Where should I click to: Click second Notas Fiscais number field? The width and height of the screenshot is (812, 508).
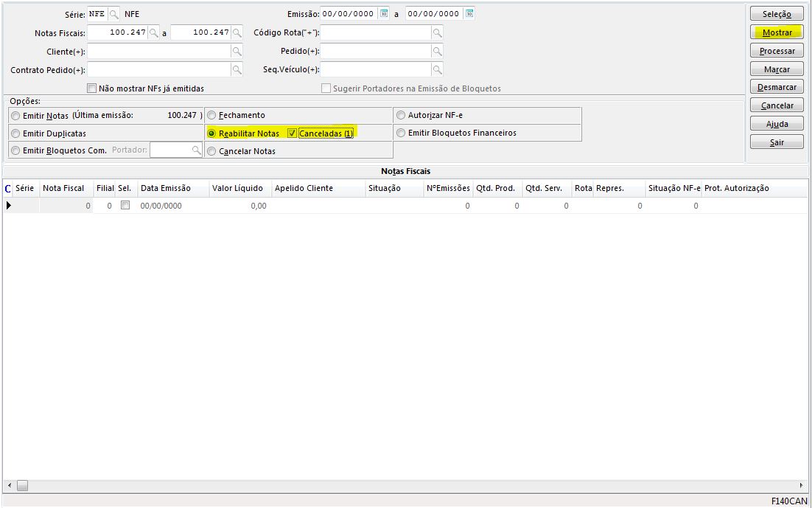tap(200, 32)
